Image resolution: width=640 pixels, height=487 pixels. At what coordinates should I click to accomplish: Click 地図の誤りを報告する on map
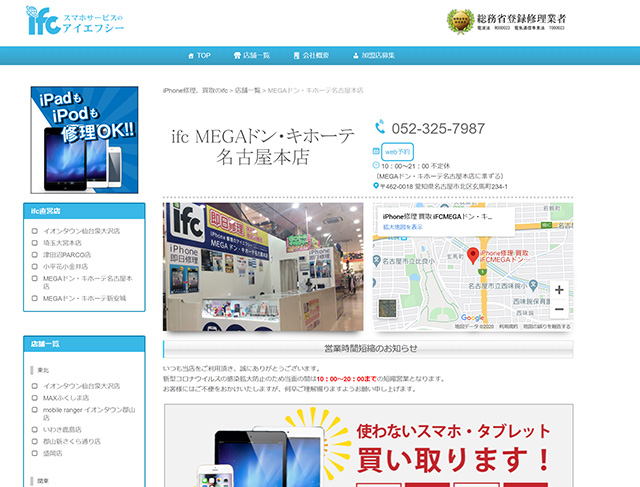(x=547, y=327)
